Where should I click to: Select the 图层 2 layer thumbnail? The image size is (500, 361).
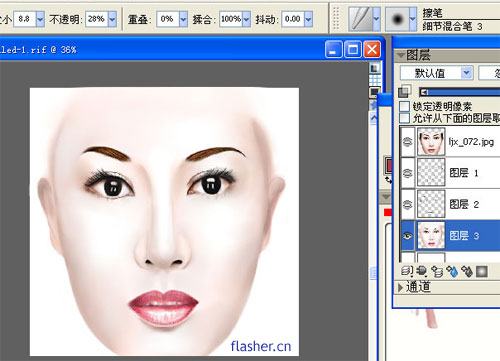pos(431,204)
